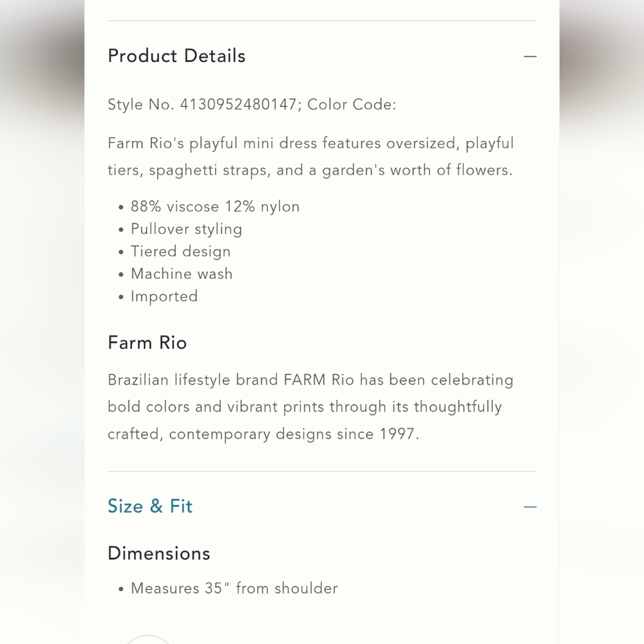Click the partial circle icon at the bottom

click(147, 639)
